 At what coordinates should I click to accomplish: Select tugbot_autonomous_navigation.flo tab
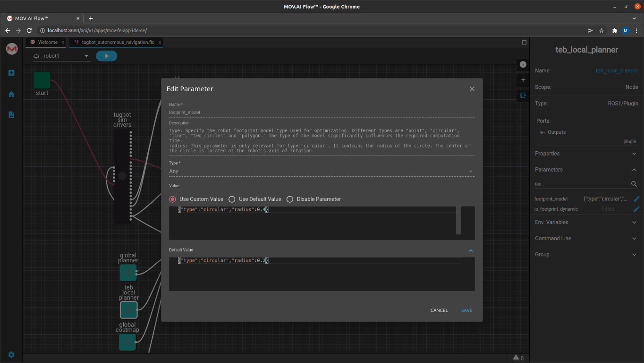118,42
